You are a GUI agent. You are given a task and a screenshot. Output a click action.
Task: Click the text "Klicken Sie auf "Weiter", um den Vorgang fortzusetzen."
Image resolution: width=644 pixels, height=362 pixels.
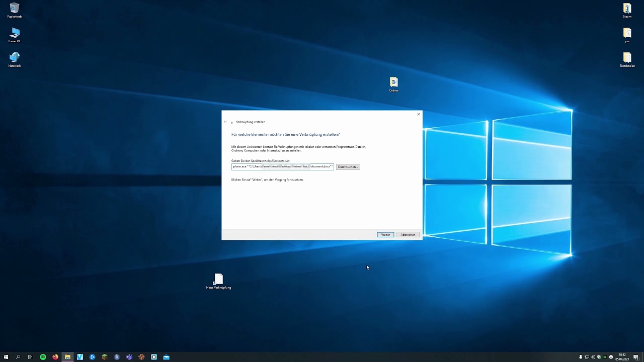(267, 179)
